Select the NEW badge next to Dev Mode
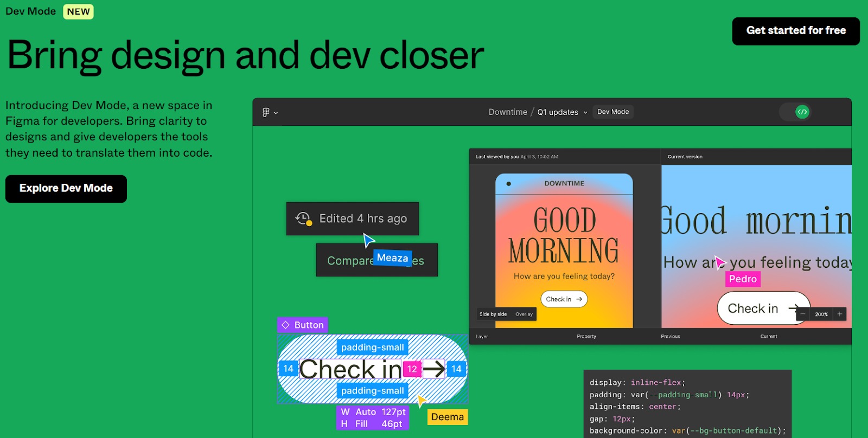Viewport: 868px width, 438px height. coord(79,11)
